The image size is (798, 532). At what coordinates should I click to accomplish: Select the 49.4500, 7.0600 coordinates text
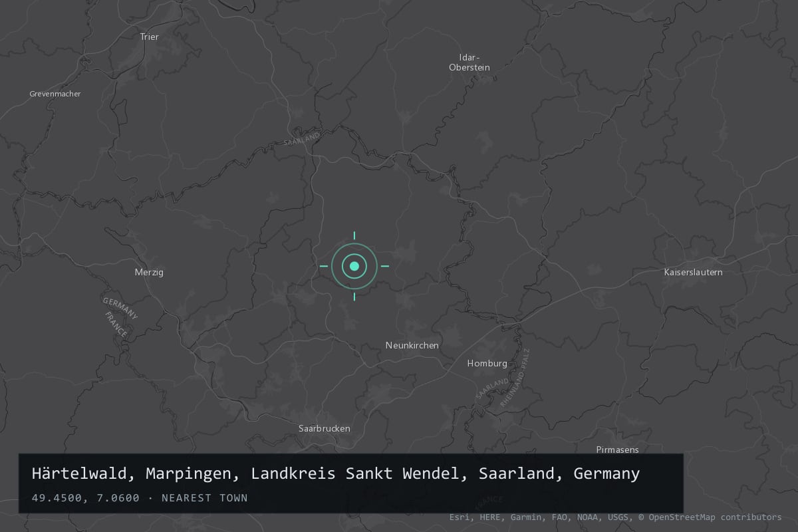pos(86,497)
